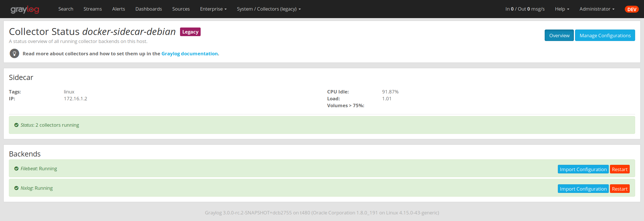Open the Streams menu item
The height and width of the screenshot is (221, 644).
pos(92,9)
